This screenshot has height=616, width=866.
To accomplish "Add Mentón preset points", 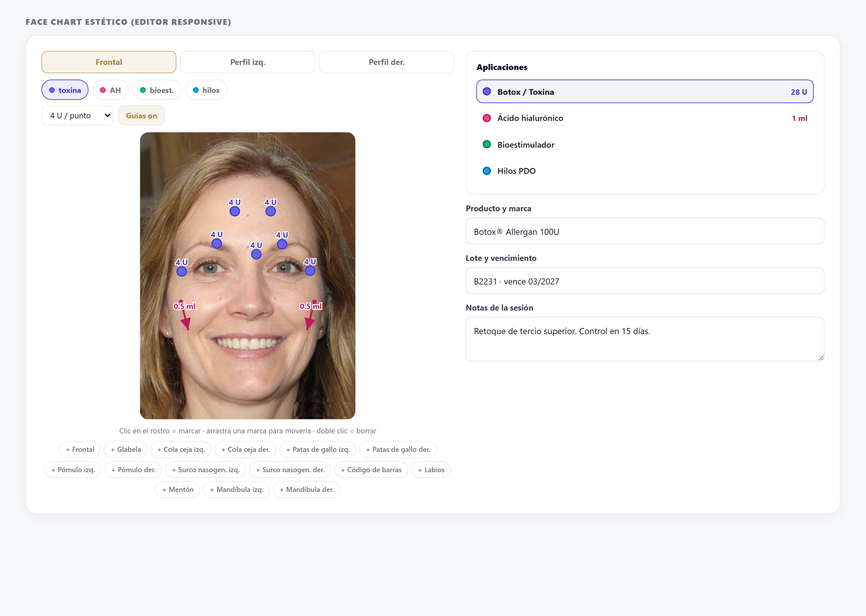I will tap(178, 490).
